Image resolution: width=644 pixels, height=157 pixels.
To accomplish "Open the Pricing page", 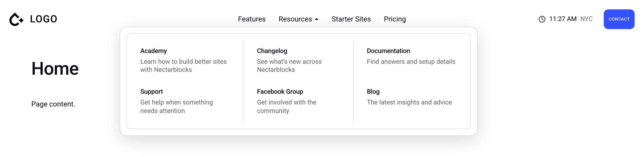I will 395,19.
